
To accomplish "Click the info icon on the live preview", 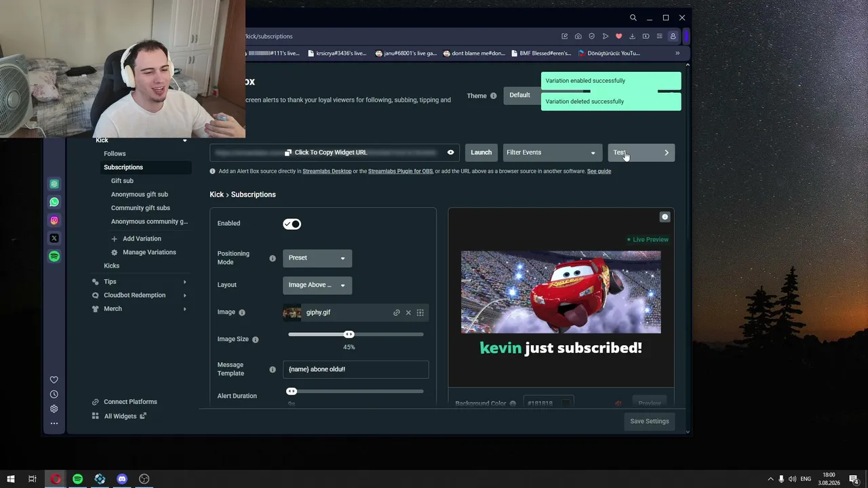I will pos(665,217).
